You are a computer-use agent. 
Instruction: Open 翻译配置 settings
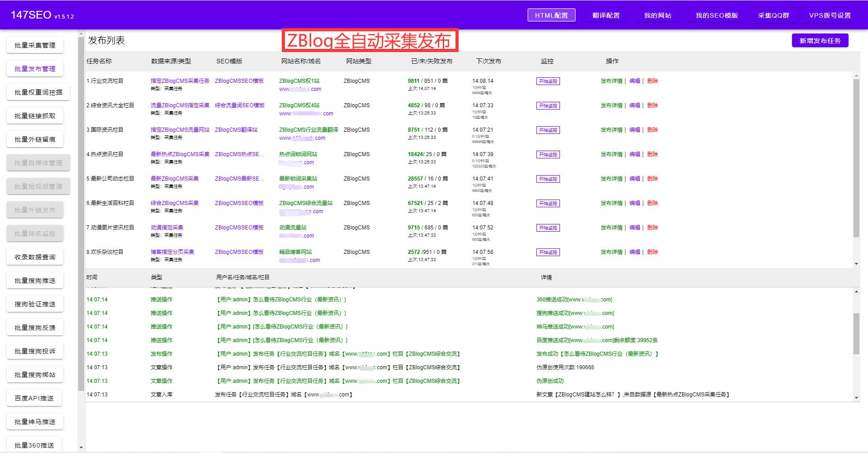[606, 15]
